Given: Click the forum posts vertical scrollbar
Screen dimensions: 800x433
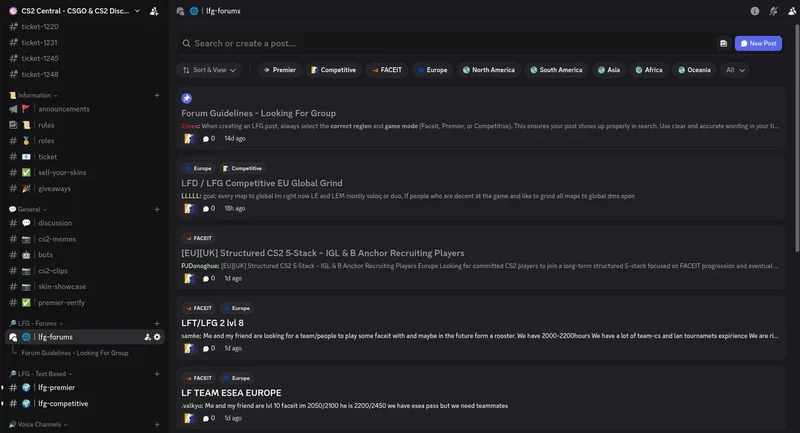Looking at the screenshot, I should point(797,138).
